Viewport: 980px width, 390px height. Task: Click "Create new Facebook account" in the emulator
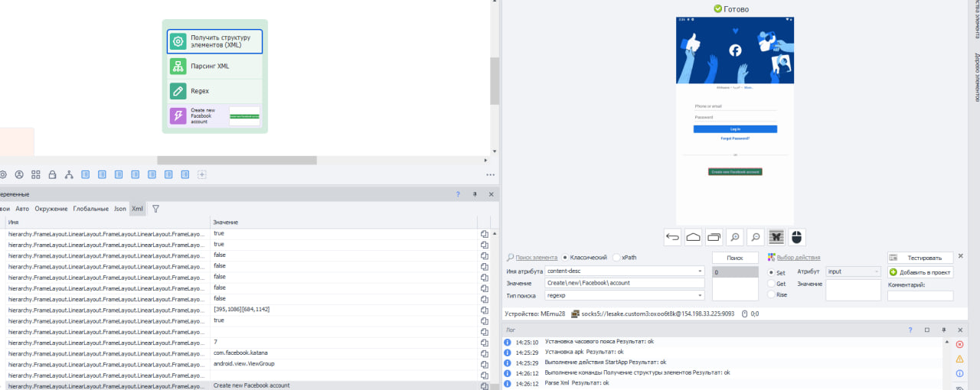coord(735,172)
